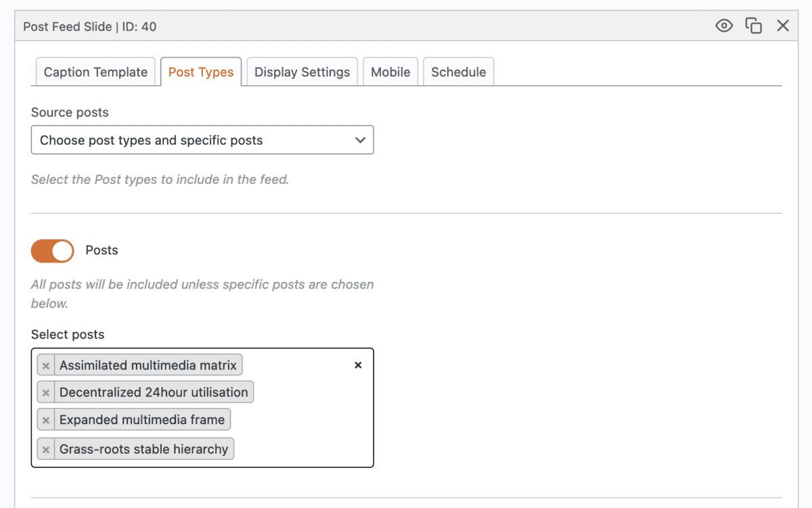Screen dimensions: 812x508
Task: Close the Post Feed Slide editor
Action: point(783,26)
